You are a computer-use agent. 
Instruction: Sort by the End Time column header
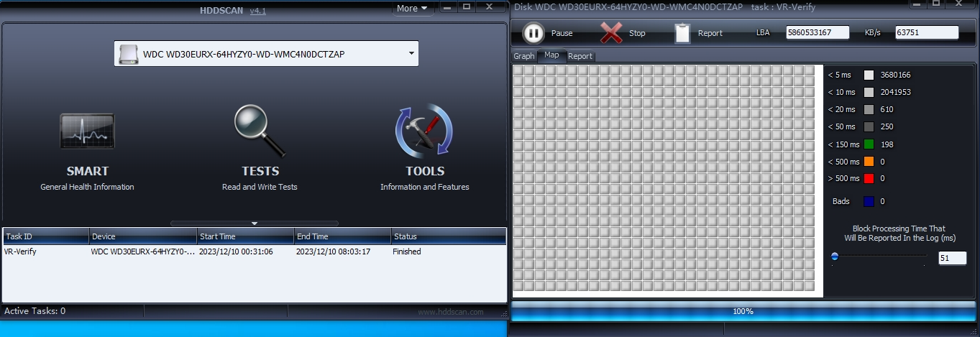[x=342, y=236]
